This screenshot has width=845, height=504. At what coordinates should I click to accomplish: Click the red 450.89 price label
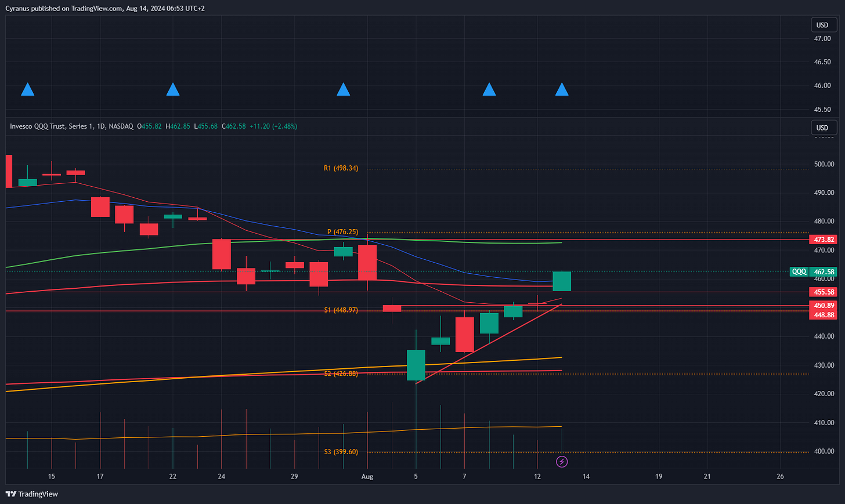[824, 306]
